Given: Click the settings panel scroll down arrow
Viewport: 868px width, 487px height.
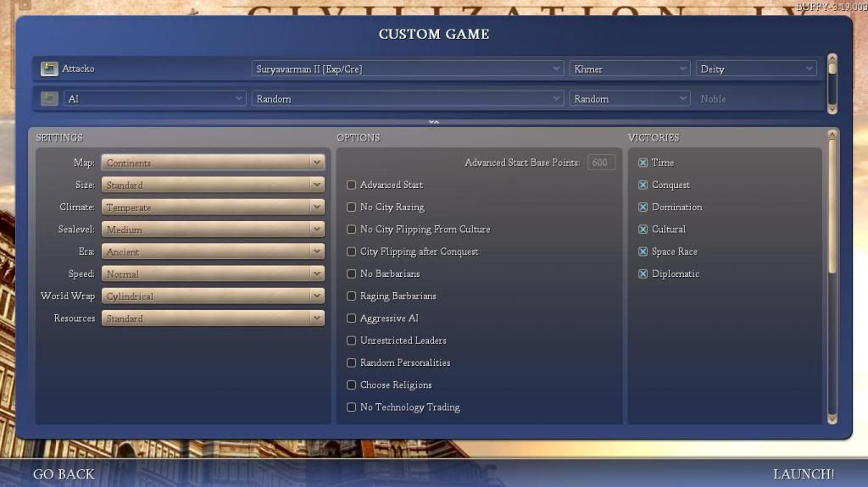Looking at the screenshot, I should 832,420.
